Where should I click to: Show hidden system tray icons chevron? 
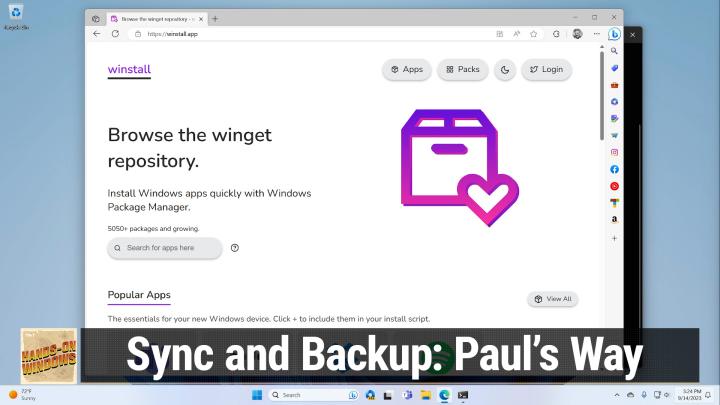(x=617, y=395)
